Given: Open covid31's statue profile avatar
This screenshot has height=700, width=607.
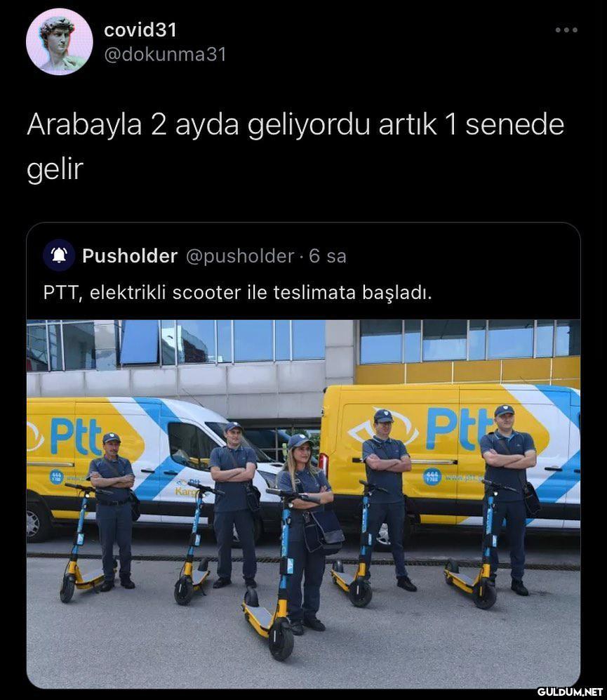Looking at the screenshot, I should 60,41.
